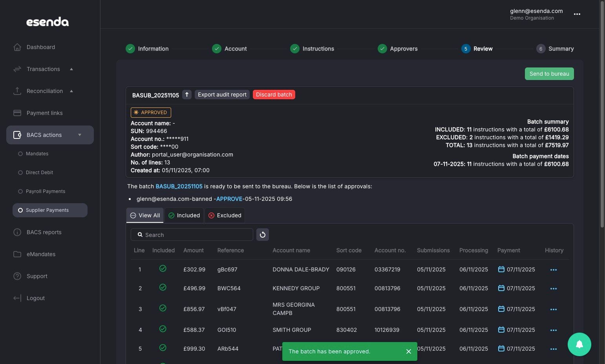Go to the Approvers step
The height and width of the screenshot is (364, 605).
(398, 49)
